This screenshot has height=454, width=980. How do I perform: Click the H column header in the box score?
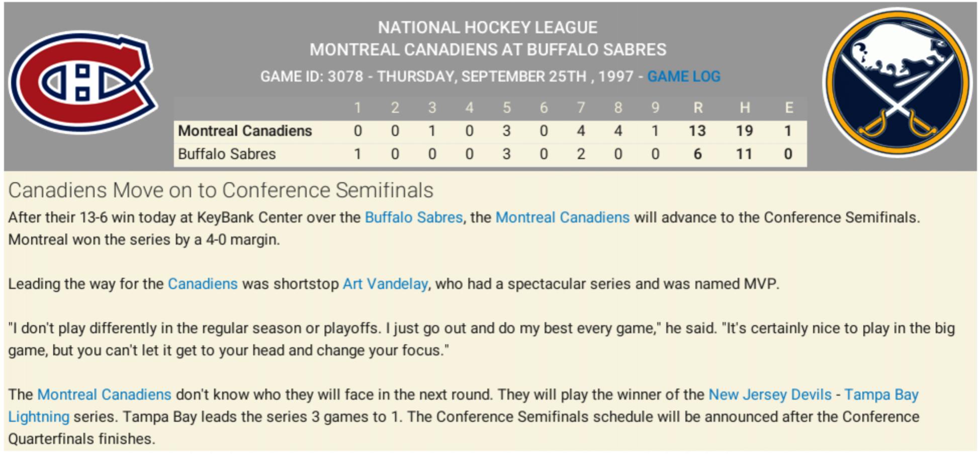pos(744,108)
